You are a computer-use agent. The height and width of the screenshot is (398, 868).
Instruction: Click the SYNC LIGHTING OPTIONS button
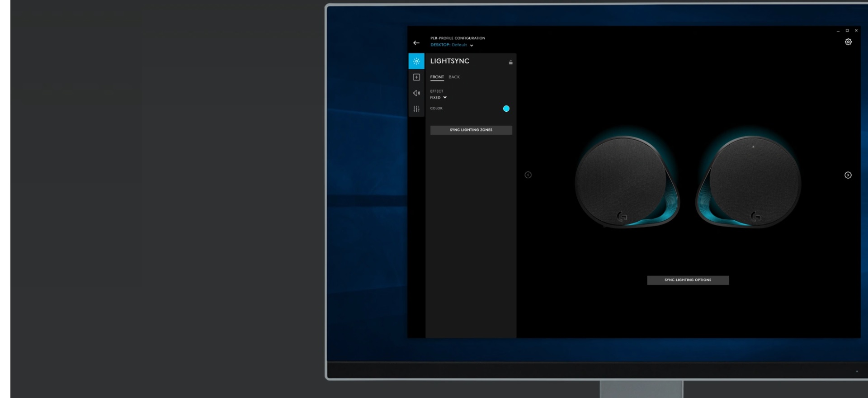point(688,280)
